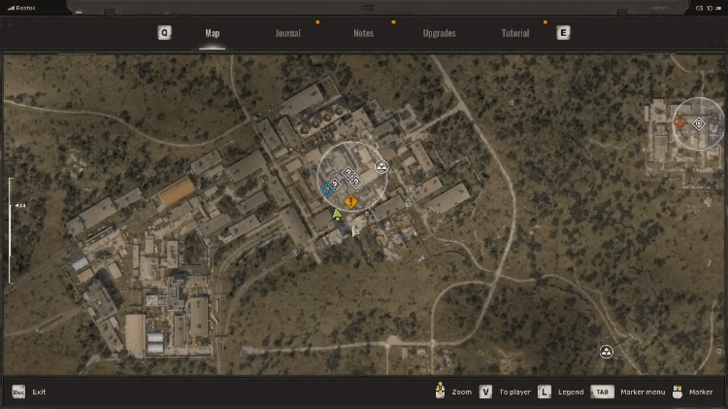Viewport: 728px width, 409px height.
Task: Click the orange-roofed building on map
Action: (176, 191)
